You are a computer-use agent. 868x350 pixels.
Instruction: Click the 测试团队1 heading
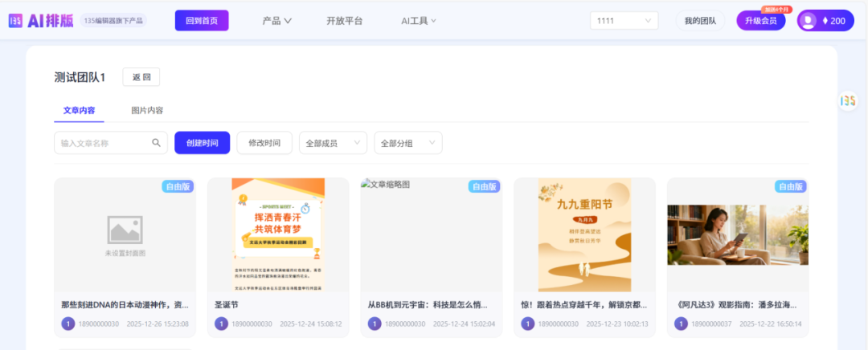pyautogui.click(x=80, y=77)
